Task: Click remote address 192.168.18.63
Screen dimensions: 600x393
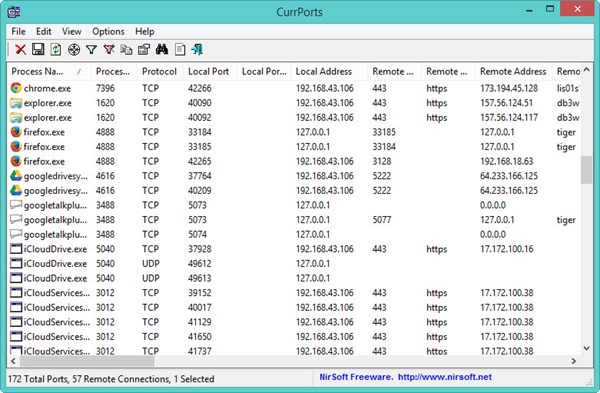Action: click(x=507, y=161)
